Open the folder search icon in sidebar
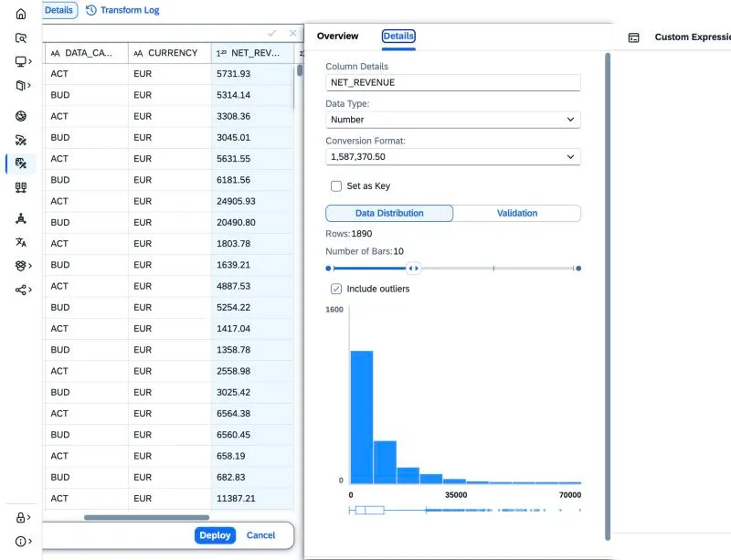 coord(21,37)
